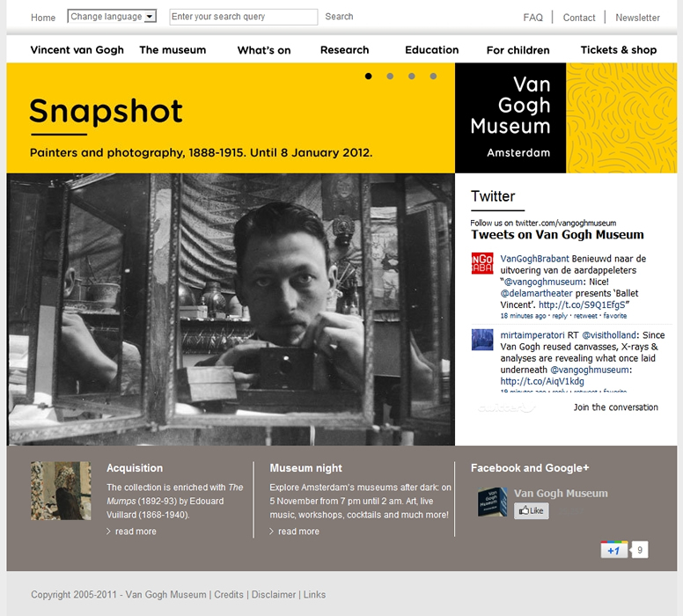Open the Snapshot exhibition self-portrait photo

[x=231, y=309]
